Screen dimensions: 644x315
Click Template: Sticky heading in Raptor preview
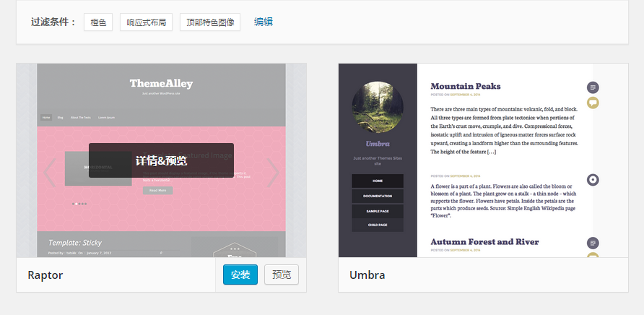[x=75, y=243]
